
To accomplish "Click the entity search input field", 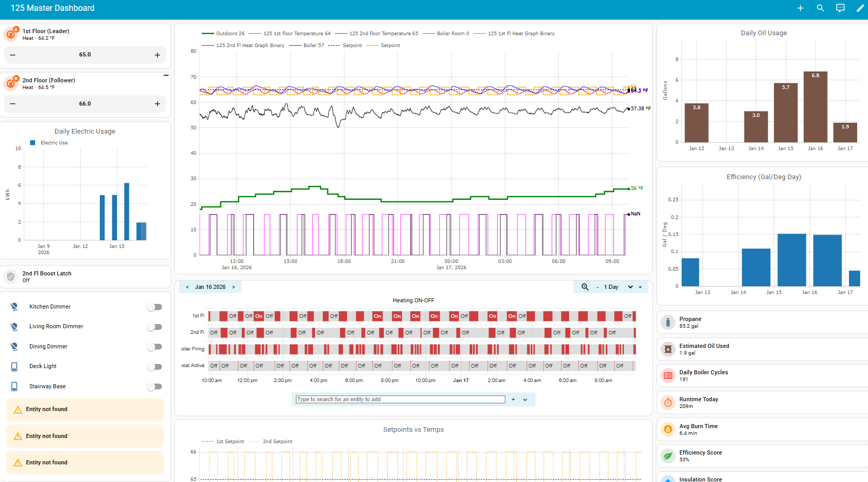I will coord(400,400).
